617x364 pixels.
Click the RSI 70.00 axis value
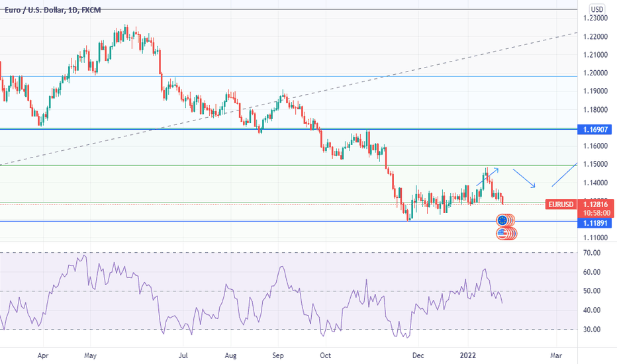591,253
